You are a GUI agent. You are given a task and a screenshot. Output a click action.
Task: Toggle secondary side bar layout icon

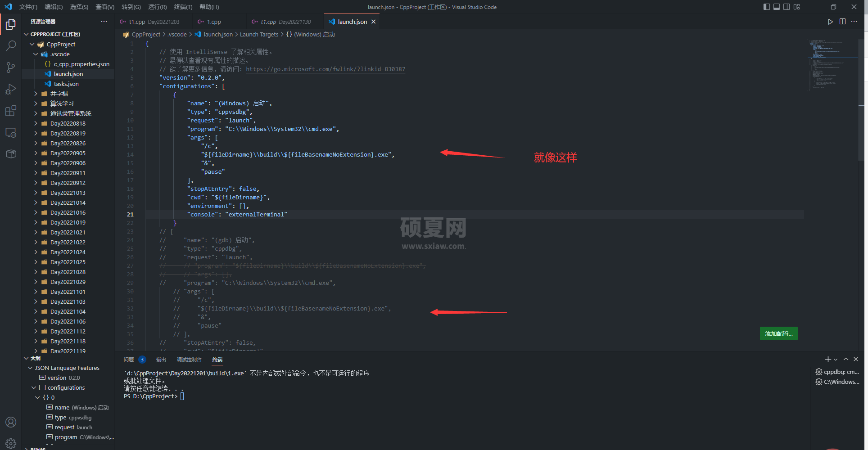pyautogui.click(x=787, y=7)
